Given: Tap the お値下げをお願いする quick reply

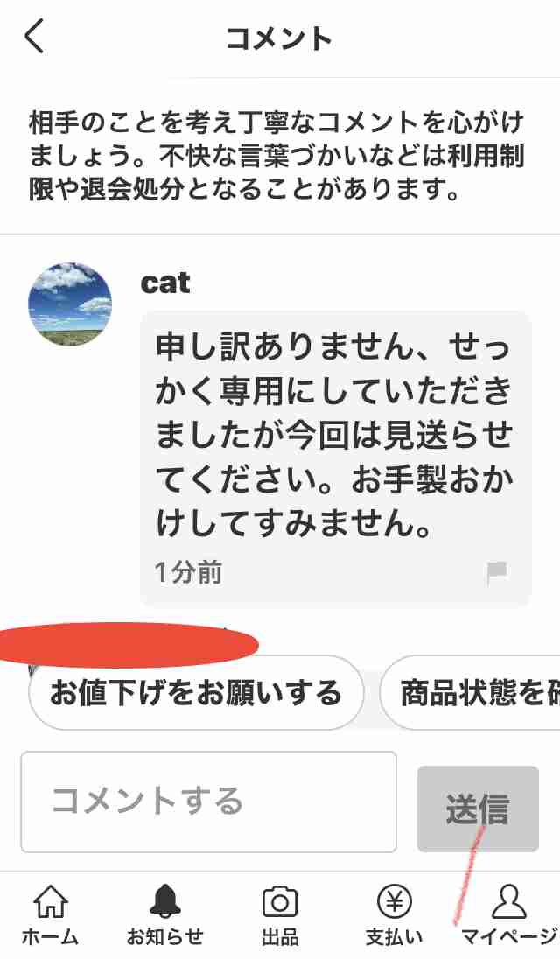Looking at the screenshot, I should pos(196,692).
